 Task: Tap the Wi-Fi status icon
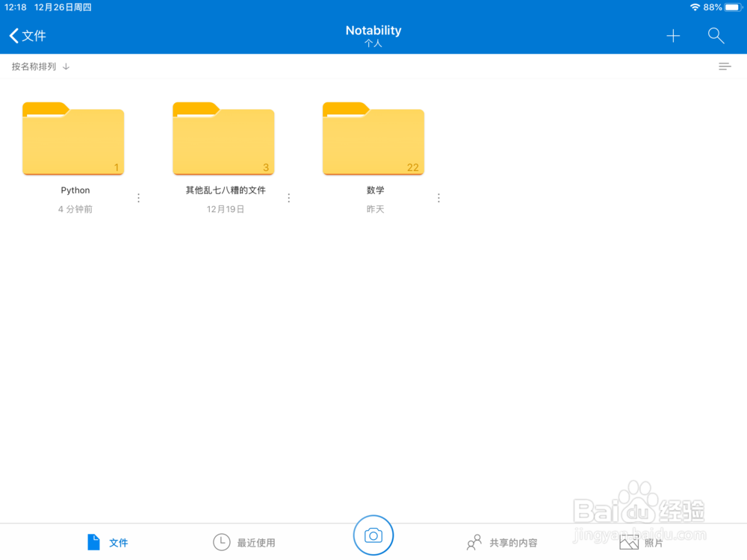pos(695,7)
